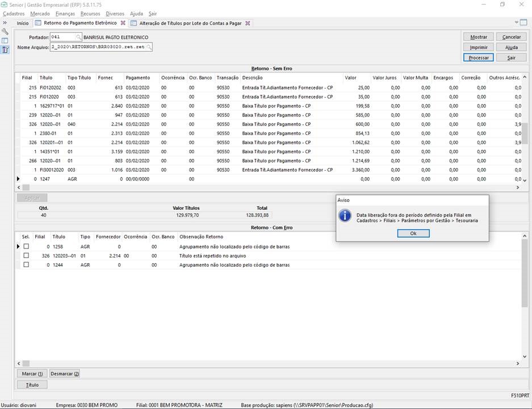The height and width of the screenshot is (409, 532).
Task: Click the Imprimir button
Action: pyautogui.click(x=479, y=48)
